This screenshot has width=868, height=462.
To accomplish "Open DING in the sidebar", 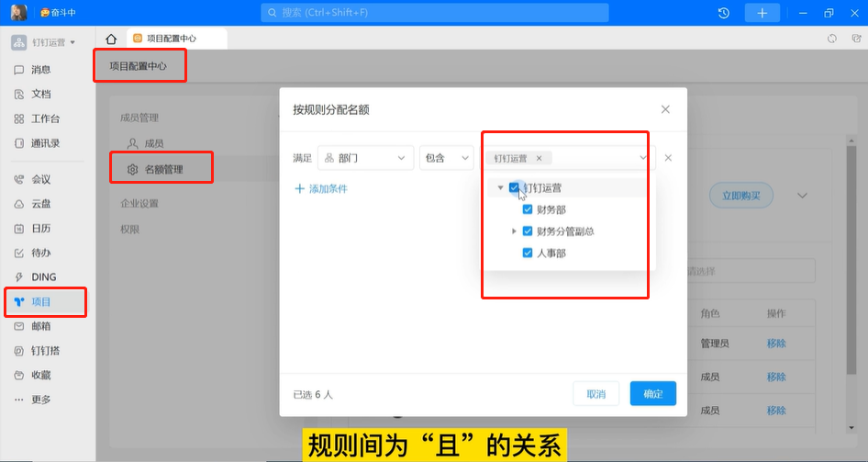I will pyautogui.click(x=43, y=277).
